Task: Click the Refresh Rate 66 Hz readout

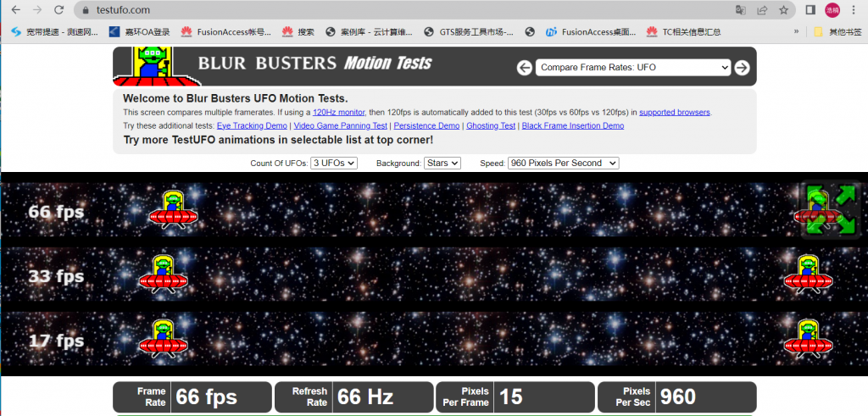Action: tap(353, 397)
